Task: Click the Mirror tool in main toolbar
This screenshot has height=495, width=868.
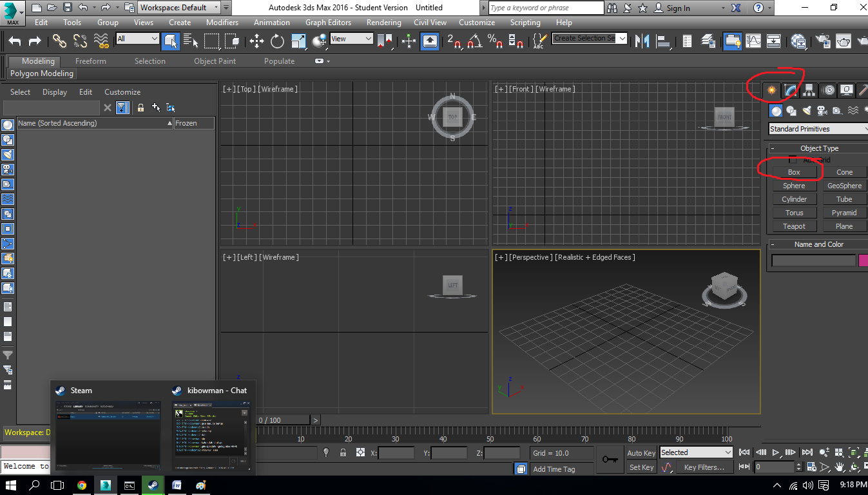Action: (x=642, y=41)
